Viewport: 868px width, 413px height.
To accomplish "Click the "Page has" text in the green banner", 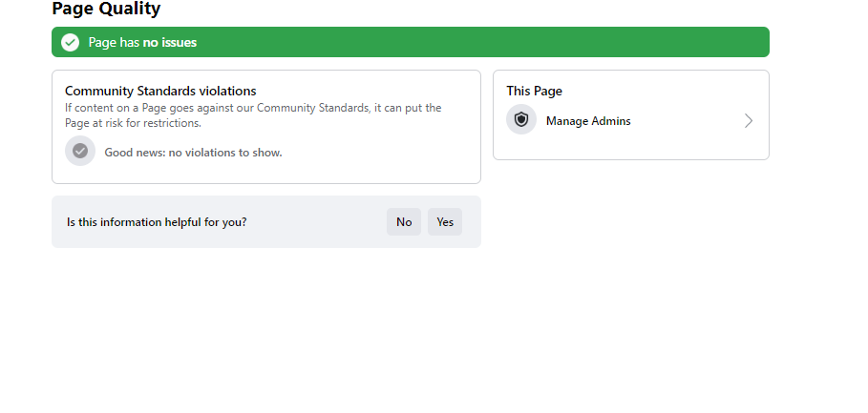I will point(114,43).
